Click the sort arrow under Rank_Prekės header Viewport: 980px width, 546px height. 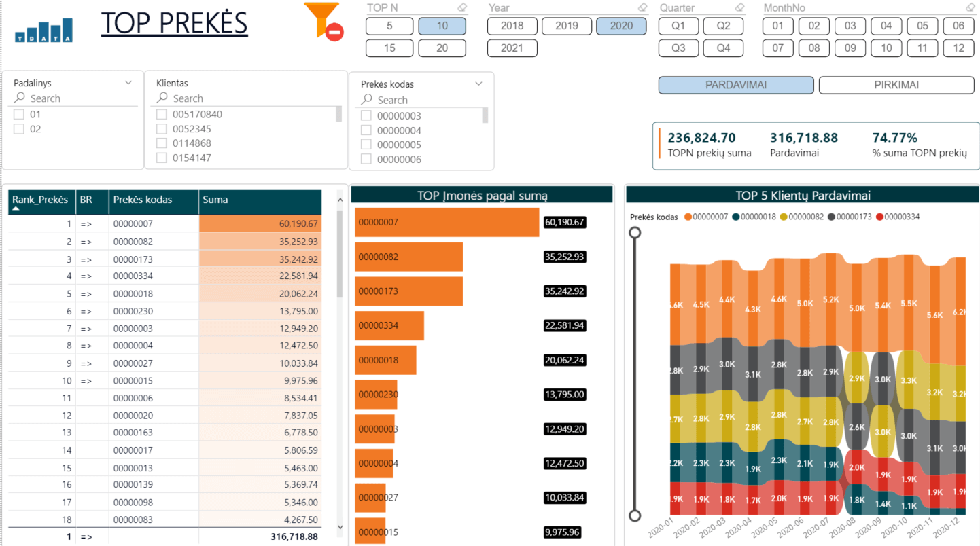tap(16, 210)
